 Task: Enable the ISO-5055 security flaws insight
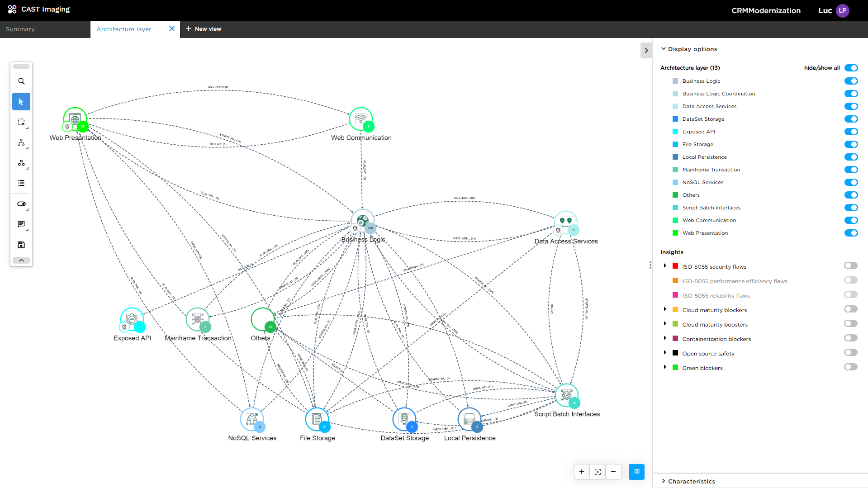pos(850,266)
